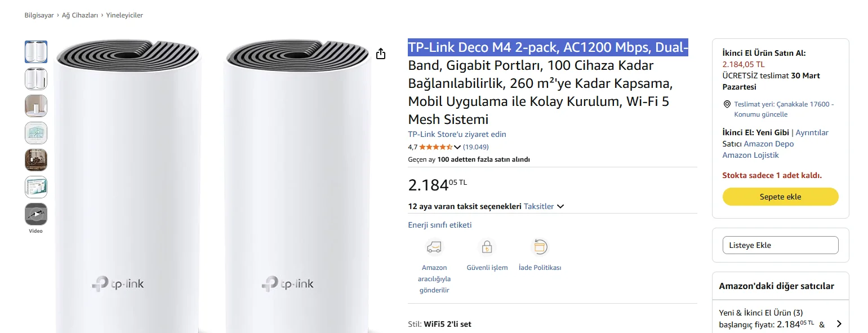Open Yineleyiciler breadcrumb category
The height and width of the screenshot is (333, 868).
pos(124,15)
